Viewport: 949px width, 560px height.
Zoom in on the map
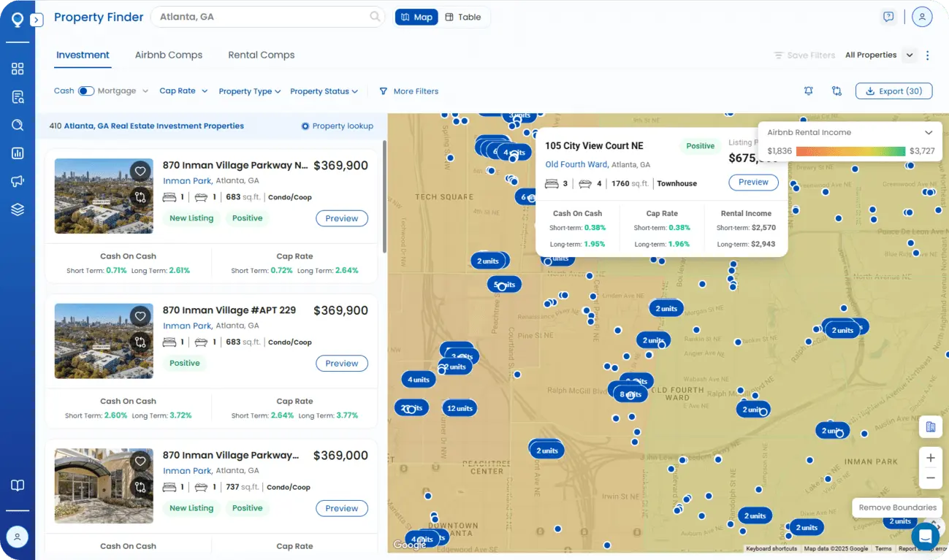pyautogui.click(x=930, y=458)
